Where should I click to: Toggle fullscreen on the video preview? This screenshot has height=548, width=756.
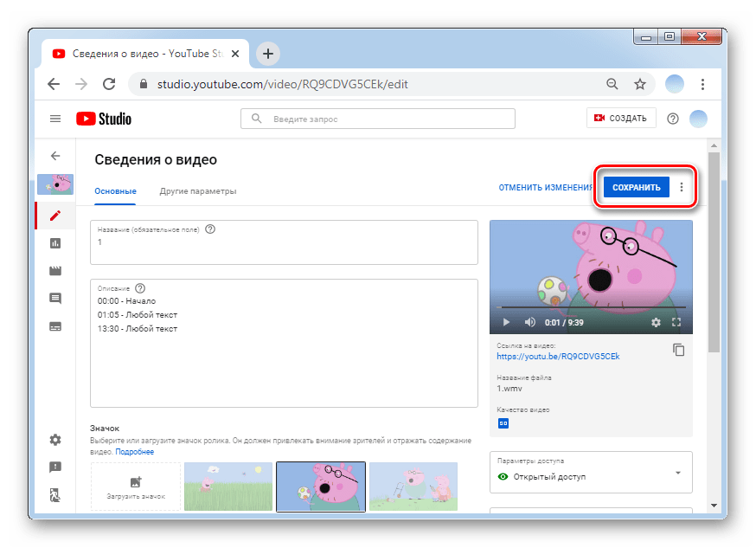point(677,322)
